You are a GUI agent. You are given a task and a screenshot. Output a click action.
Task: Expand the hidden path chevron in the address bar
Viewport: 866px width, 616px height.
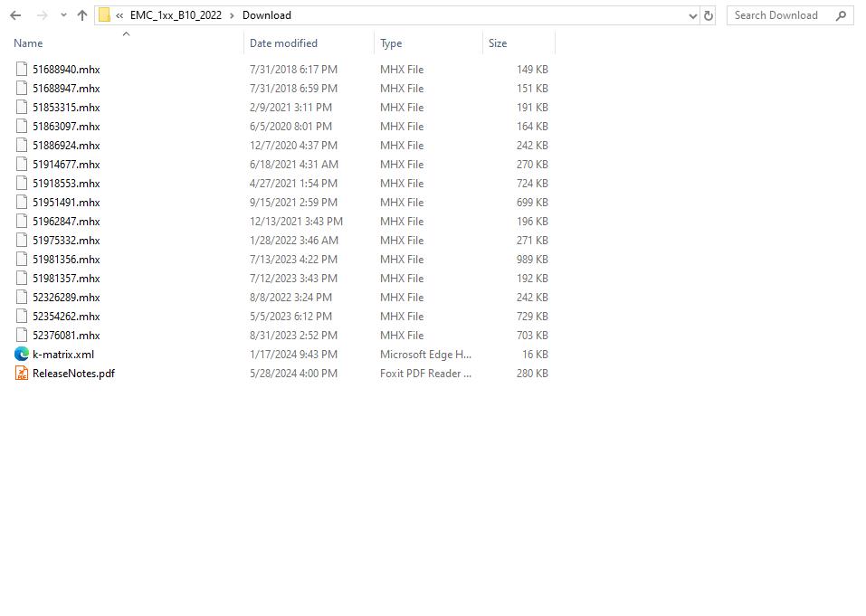click(119, 15)
